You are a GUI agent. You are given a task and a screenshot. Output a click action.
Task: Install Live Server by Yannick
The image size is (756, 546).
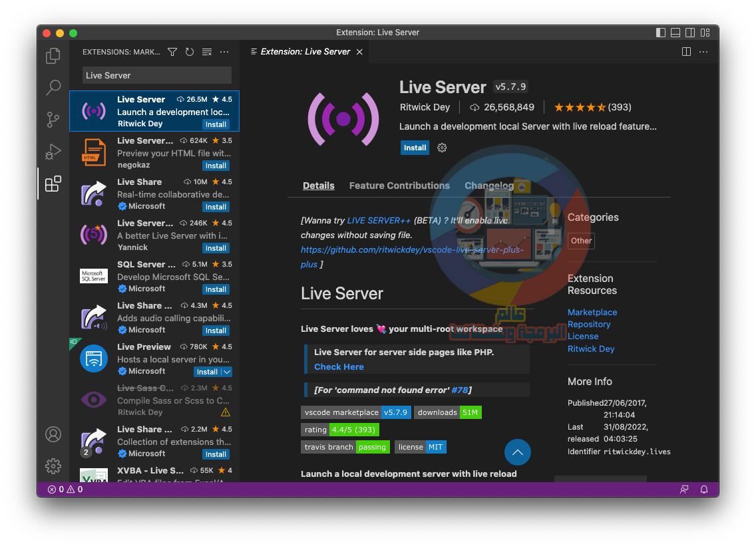click(x=216, y=248)
